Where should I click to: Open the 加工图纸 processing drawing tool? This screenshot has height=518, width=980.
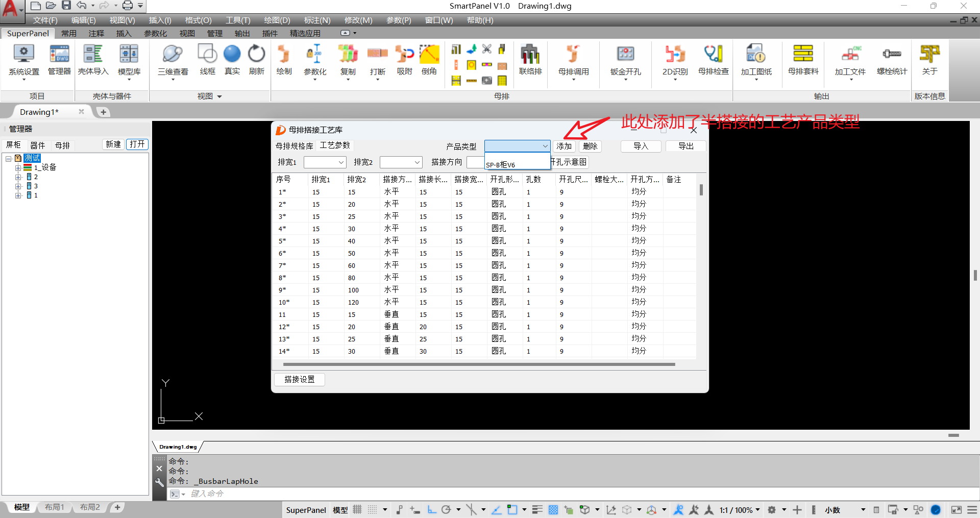[756, 61]
